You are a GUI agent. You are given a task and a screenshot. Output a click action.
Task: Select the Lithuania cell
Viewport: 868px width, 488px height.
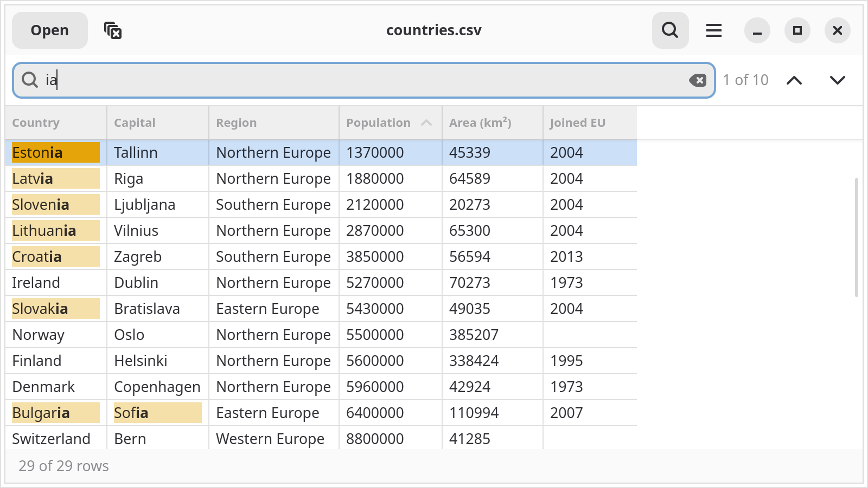pyautogui.click(x=56, y=230)
